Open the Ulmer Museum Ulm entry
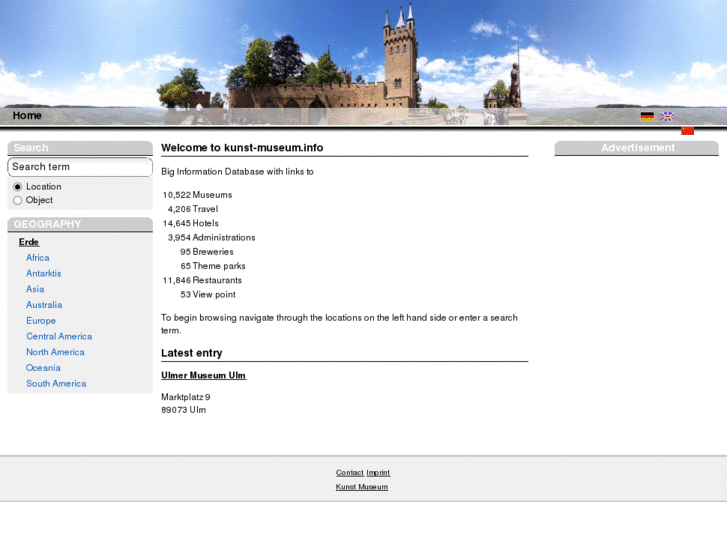Image resolution: width=727 pixels, height=545 pixels. click(x=204, y=375)
